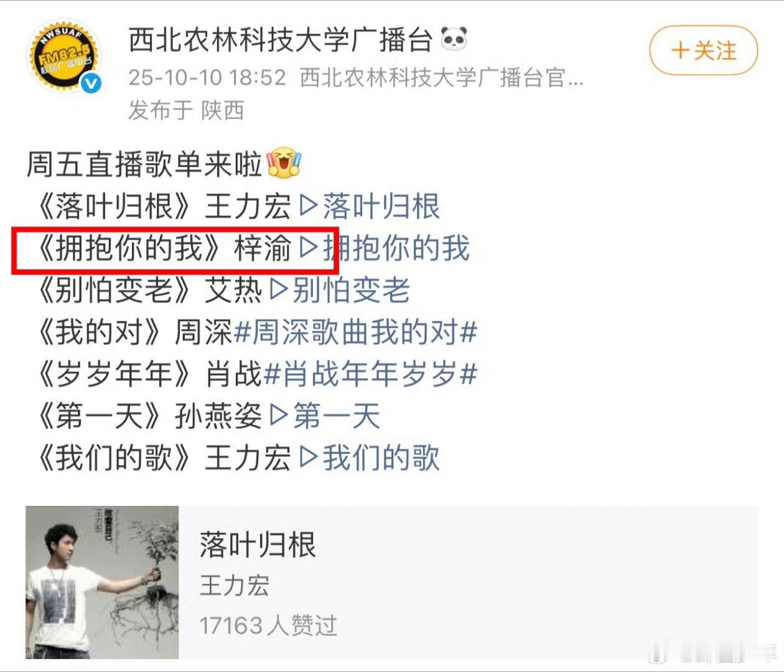
Task: Open the 落叶归根 music card title
Action: [258, 544]
